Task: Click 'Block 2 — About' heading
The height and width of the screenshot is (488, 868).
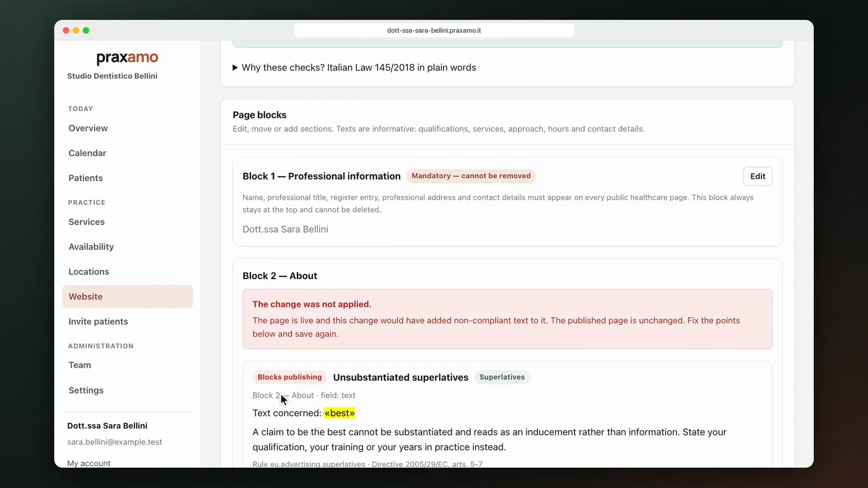Action: (280, 276)
